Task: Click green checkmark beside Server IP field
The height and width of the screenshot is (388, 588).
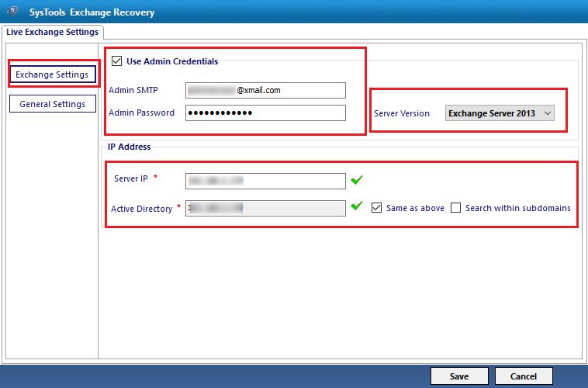Action: (x=357, y=180)
